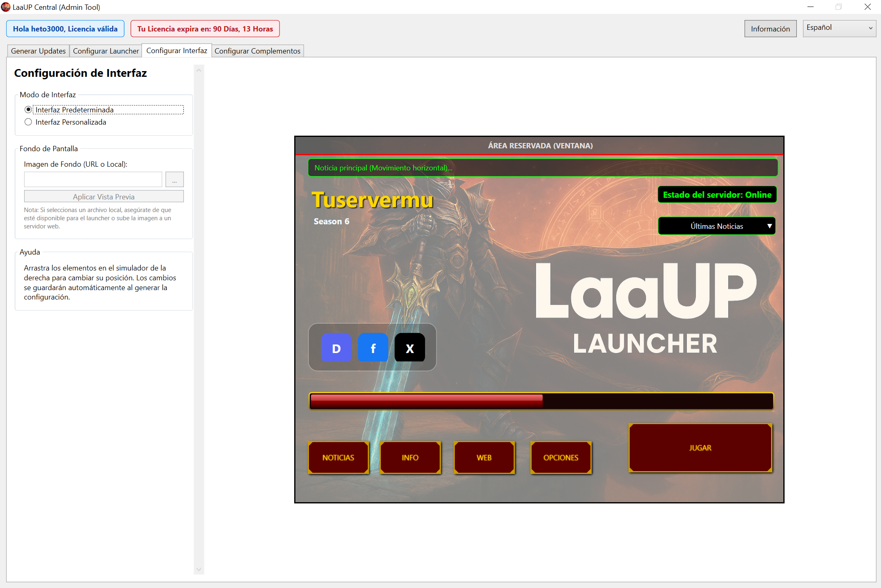The image size is (881, 588).
Task: Click the Últimas Noticias dropdown triangle
Action: 769,226
